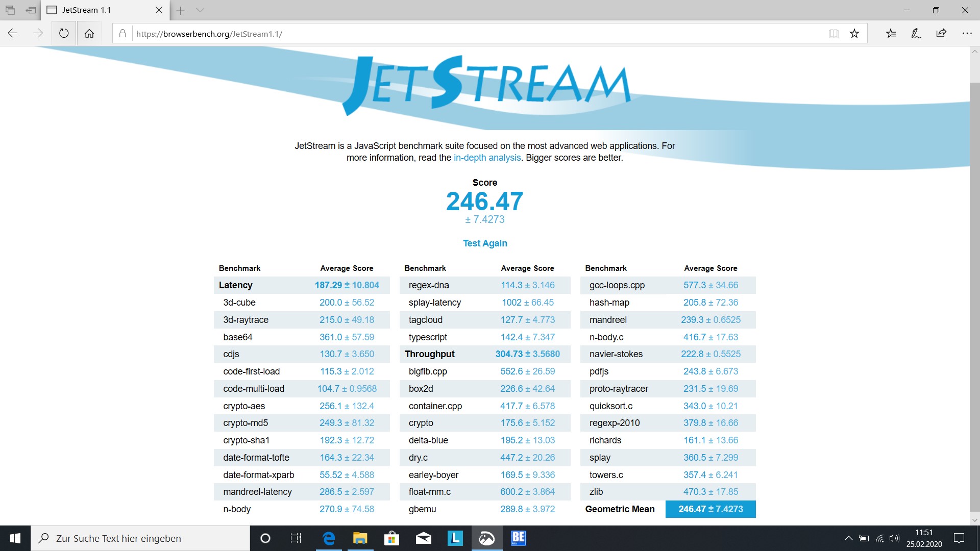
Task: Click the in-depth analysis link
Action: [x=487, y=158]
